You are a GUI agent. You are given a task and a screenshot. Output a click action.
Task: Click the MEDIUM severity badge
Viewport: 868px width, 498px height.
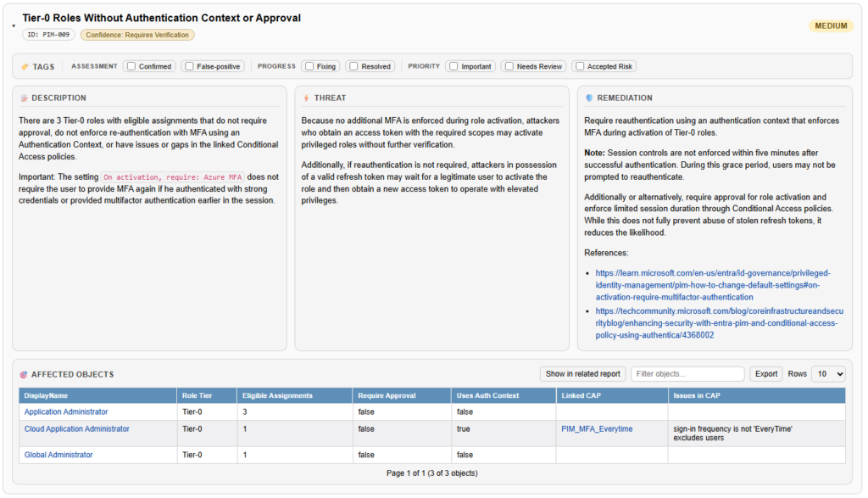tap(830, 25)
